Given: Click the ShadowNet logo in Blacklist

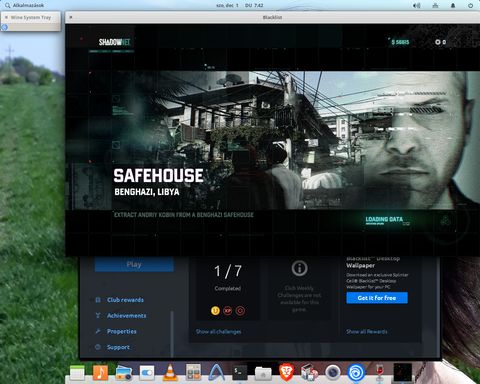Looking at the screenshot, I should [114, 42].
